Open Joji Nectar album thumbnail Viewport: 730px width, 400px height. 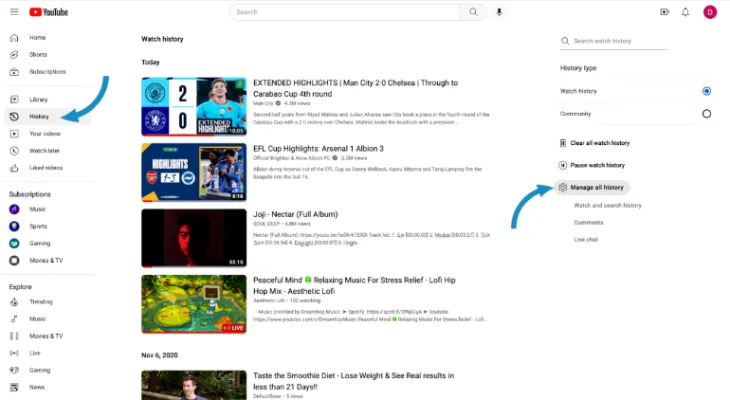(194, 238)
